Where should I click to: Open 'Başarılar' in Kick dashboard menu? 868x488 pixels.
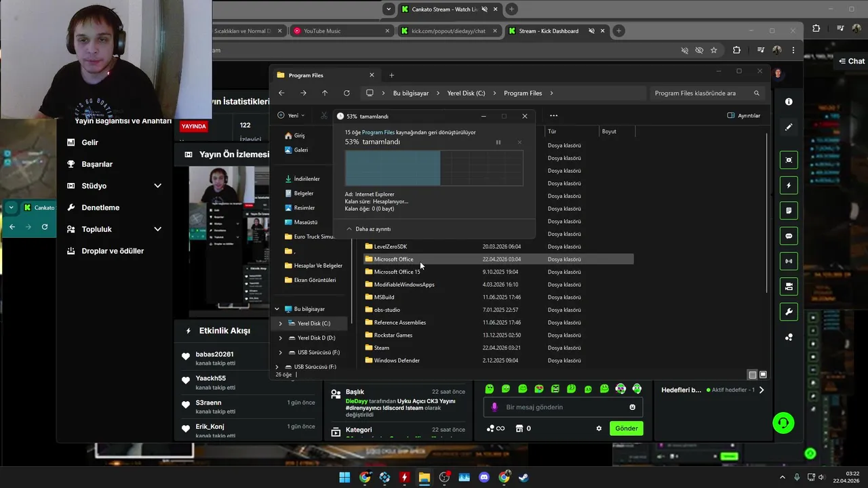pos(97,164)
